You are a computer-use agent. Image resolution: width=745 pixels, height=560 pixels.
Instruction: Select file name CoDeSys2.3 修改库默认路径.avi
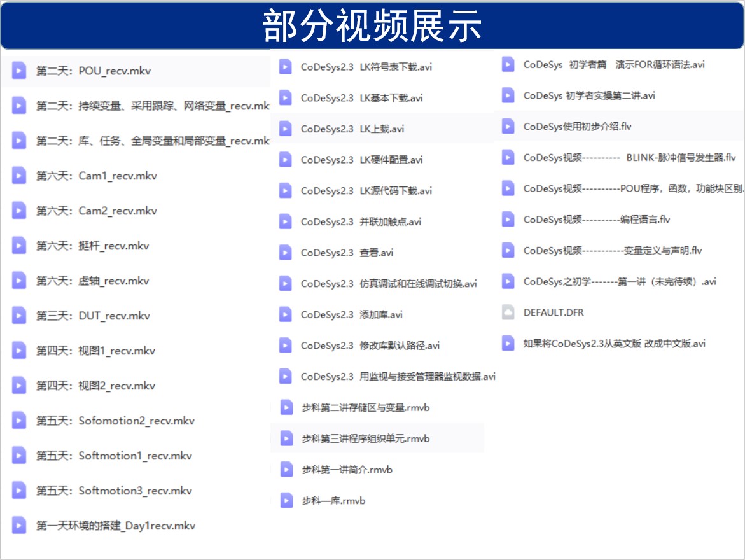click(x=370, y=346)
